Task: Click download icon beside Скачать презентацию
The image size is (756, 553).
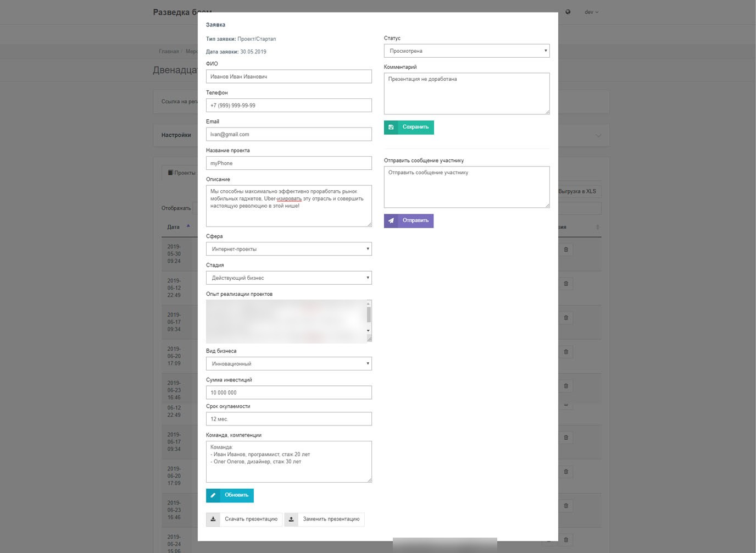Action: tap(213, 519)
